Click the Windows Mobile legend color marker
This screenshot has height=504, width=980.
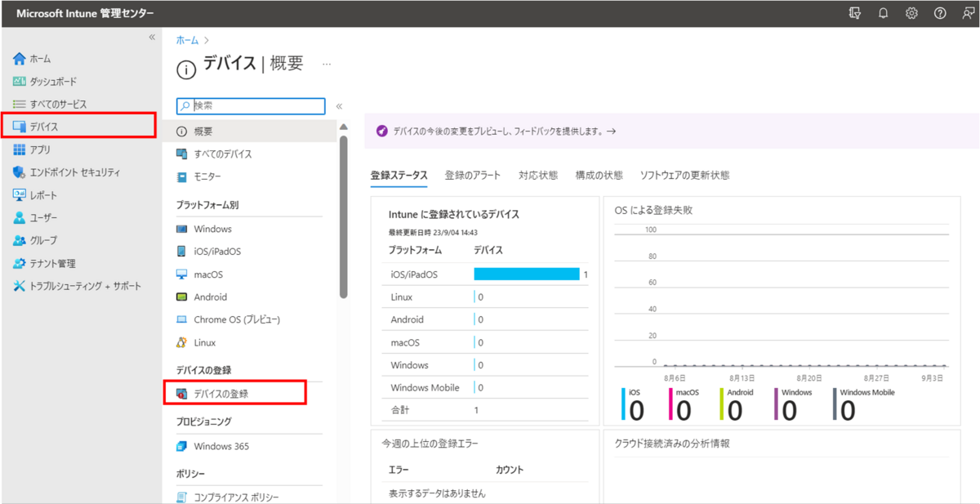pyautogui.click(x=835, y=404)
